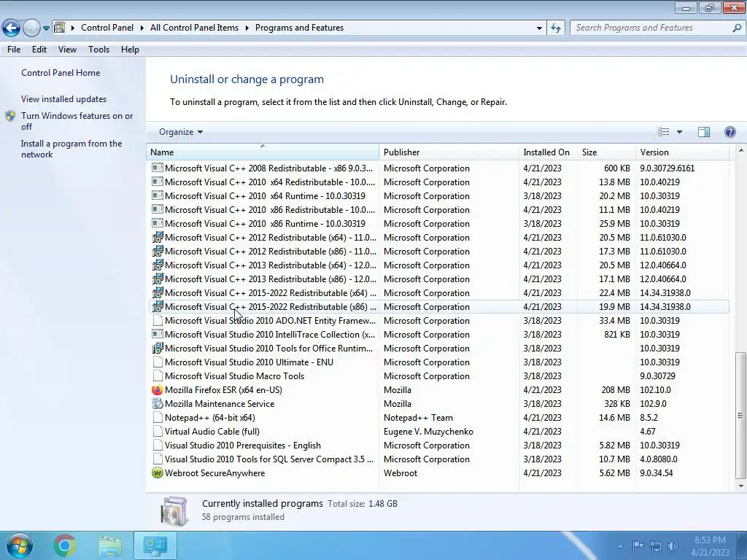Click icon of Visual Studio 2010 IntelliTrace Collection
Screen dimensions: 747x560
pyautogui.click(x=158, y=334)
